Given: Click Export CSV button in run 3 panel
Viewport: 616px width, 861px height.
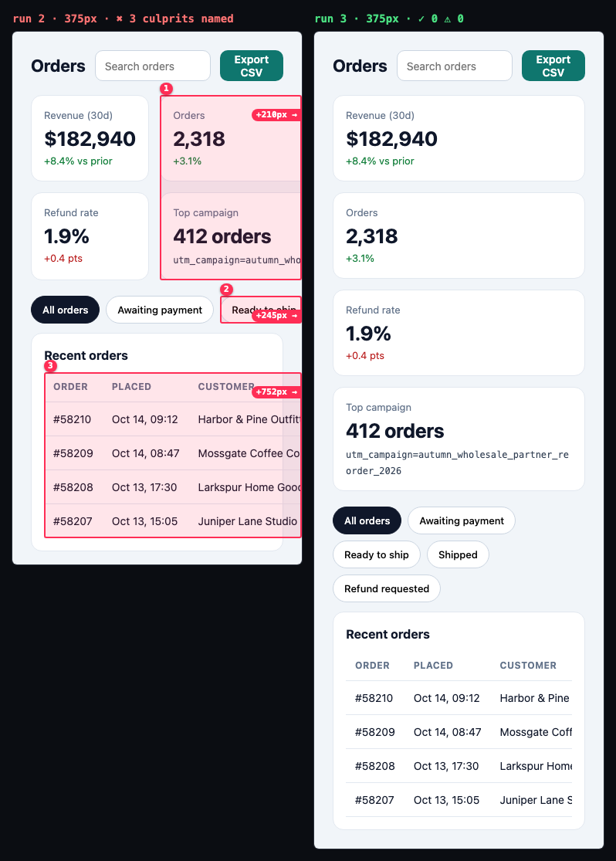Looking at the screenshot, I should click(x=553, y=66).
